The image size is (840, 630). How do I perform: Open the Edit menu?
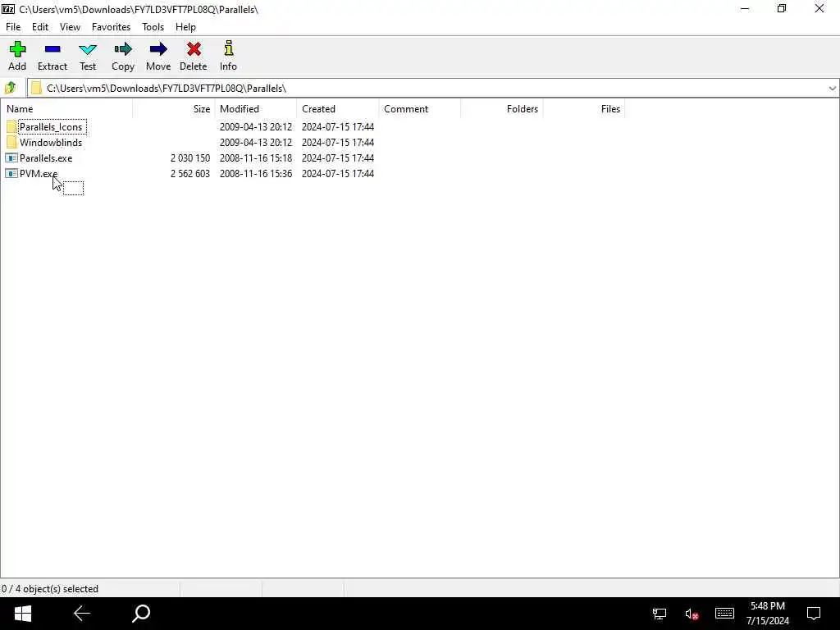pyautogui.click(x=40, y=27)
